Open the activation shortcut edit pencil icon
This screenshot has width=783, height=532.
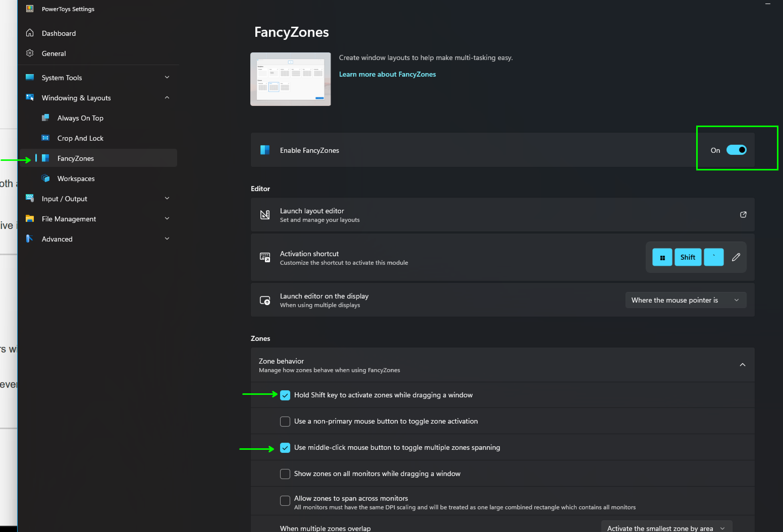coord(736,257)
